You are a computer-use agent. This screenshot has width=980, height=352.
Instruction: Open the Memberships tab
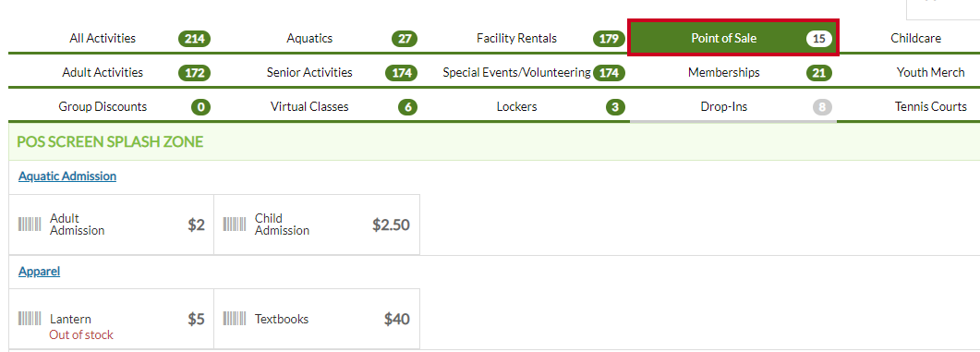pyautogui.click(x=733, y=73)
